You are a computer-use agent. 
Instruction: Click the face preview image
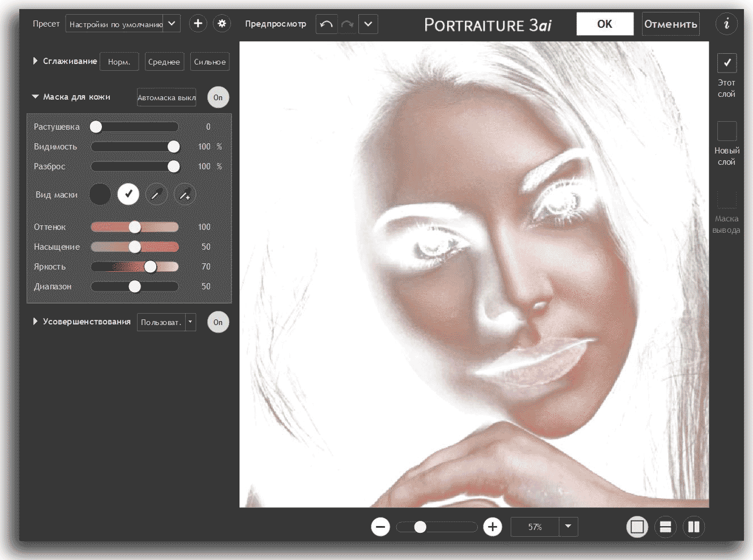[x=474, y=274]
